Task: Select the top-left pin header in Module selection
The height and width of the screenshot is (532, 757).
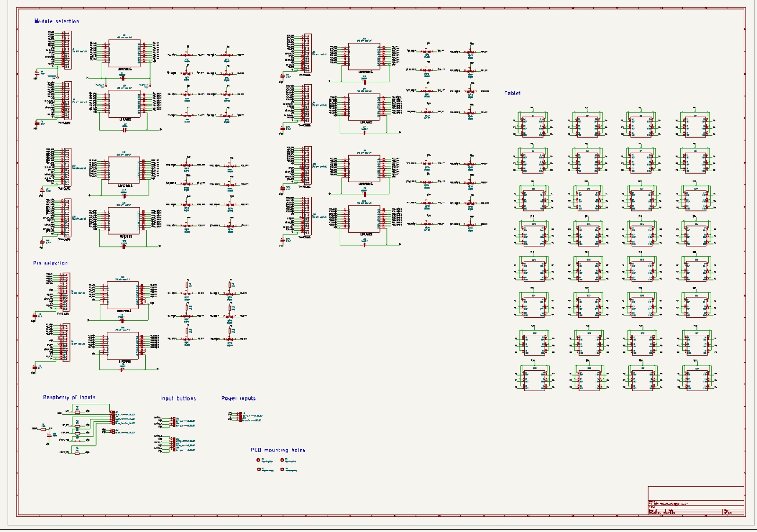Action: tap(68, 50)
